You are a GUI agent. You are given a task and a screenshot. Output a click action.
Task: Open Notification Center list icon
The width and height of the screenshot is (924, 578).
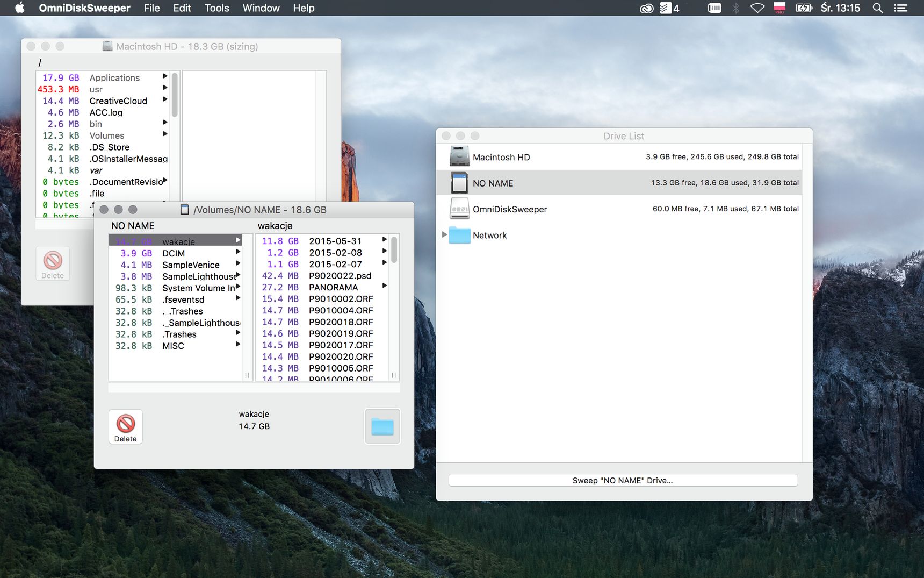click(x=900, y=8)
